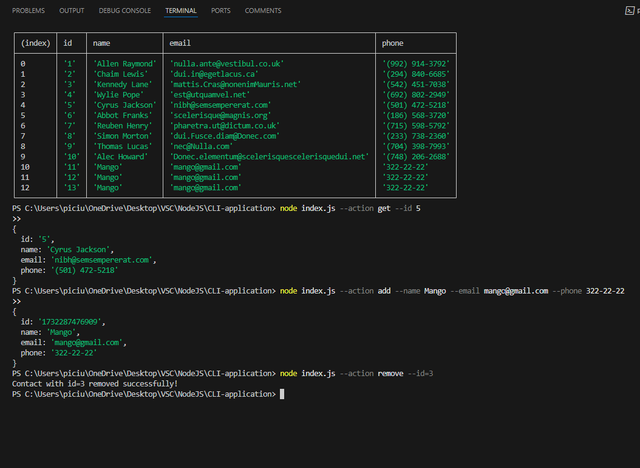Click the phone '(715) 598-5792'
Screen dimensions: 640x468
point(416,126)
